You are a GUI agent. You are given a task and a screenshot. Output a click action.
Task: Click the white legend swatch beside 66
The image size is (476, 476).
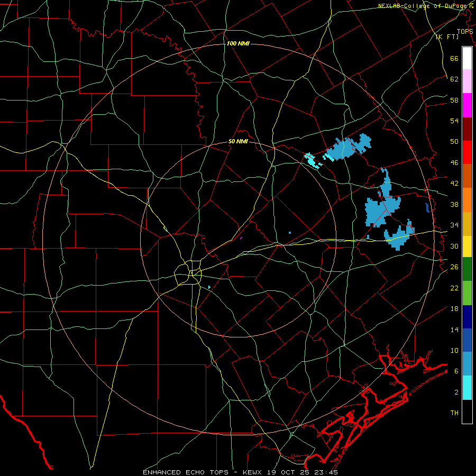pyautogui.click(x=467, y=58)
